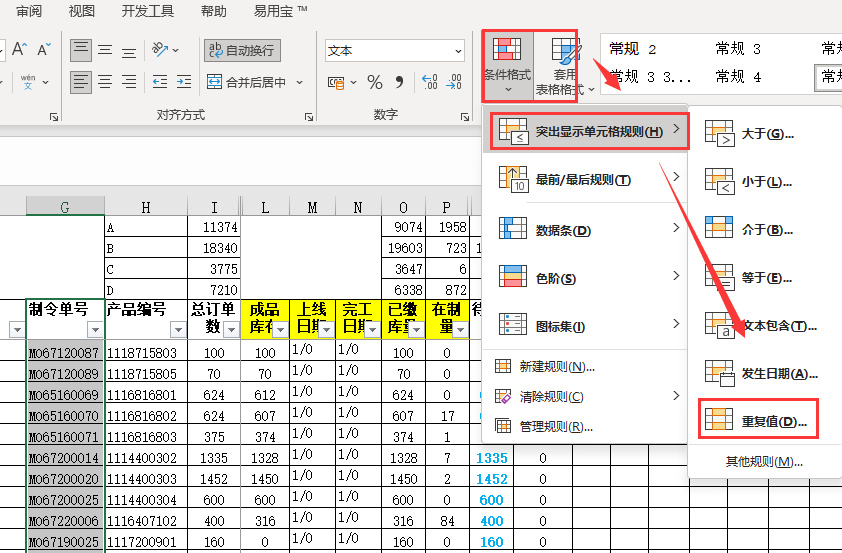842x553 pixels.
Task: Open the filter dropdown for 制令单号
Action: tap(95, 329)
